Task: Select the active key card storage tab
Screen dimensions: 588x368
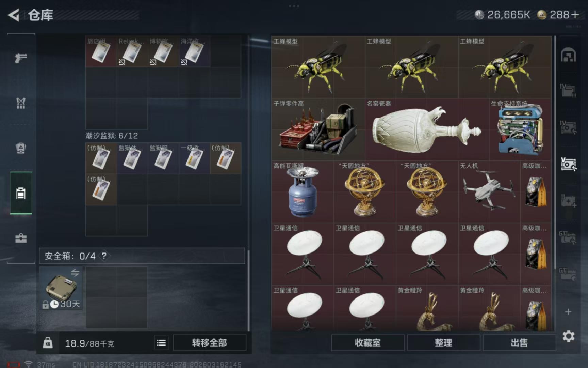Action: point(21,193)
